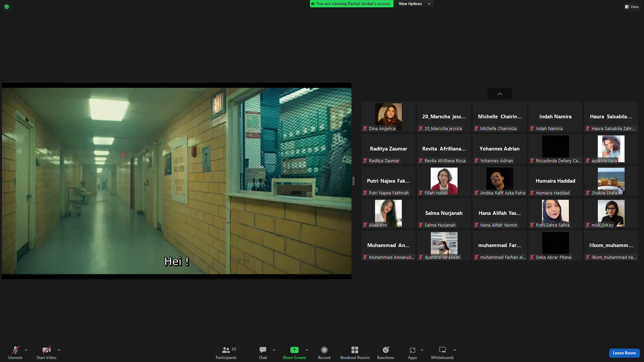Select Haura Salsabila's tile

point(611,117)
